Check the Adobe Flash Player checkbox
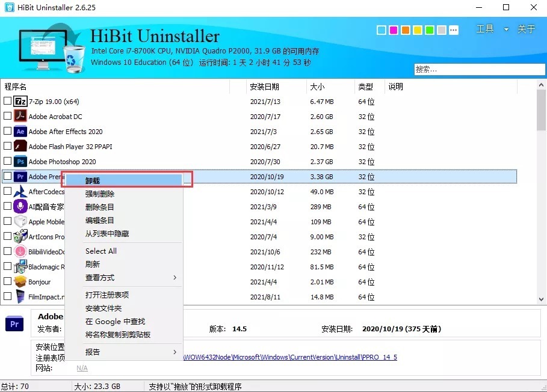 point(7,146)
